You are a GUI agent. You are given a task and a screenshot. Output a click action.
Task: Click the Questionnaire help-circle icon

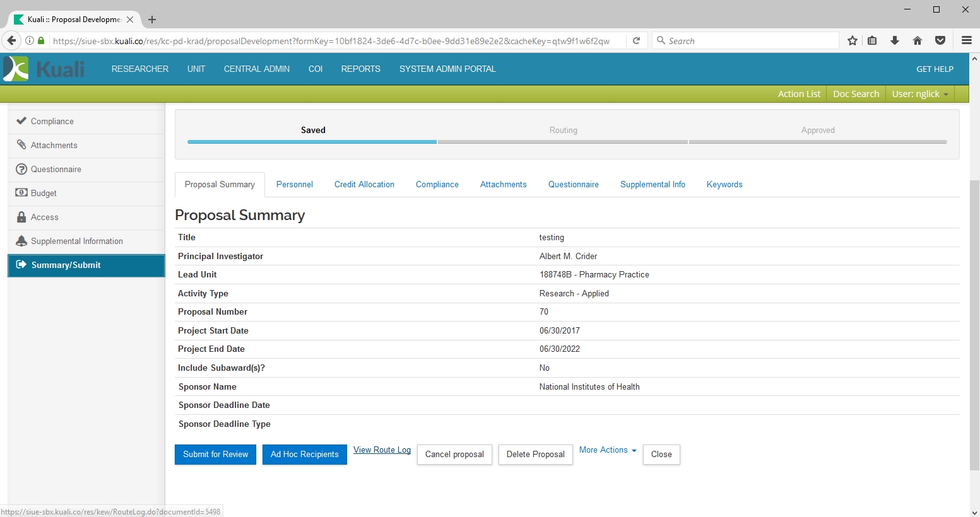click(21, 169)
